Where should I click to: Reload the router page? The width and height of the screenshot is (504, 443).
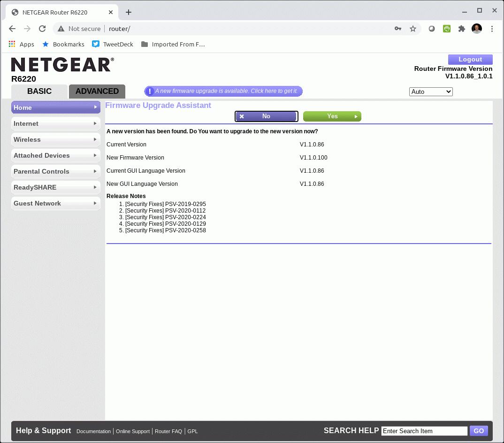click(x=42, y=29)
